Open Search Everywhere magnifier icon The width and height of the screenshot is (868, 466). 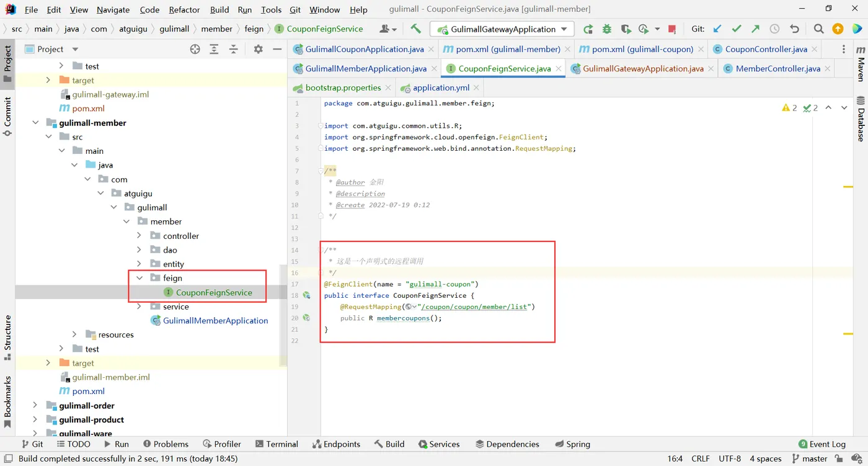818,29
